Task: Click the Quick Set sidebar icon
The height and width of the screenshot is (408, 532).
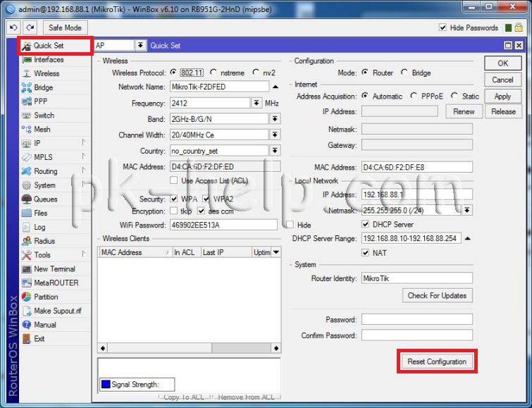Action: (27, 46)
